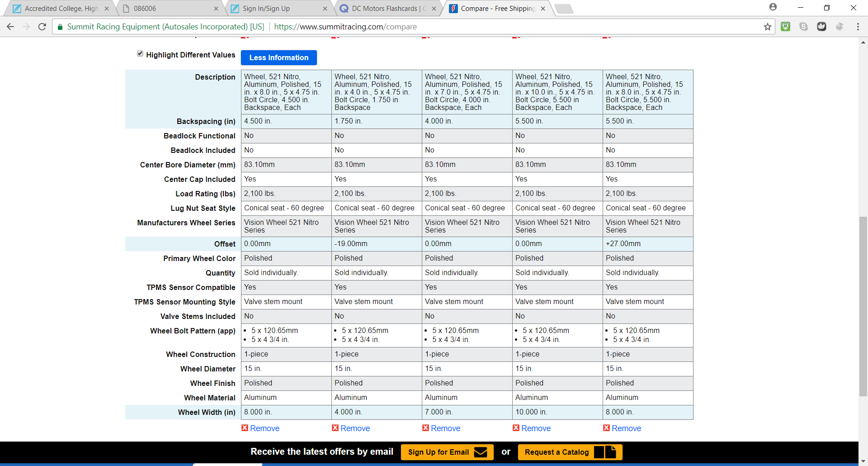
Task: Click Request a Catalog button
Action: tap(557, 452)
